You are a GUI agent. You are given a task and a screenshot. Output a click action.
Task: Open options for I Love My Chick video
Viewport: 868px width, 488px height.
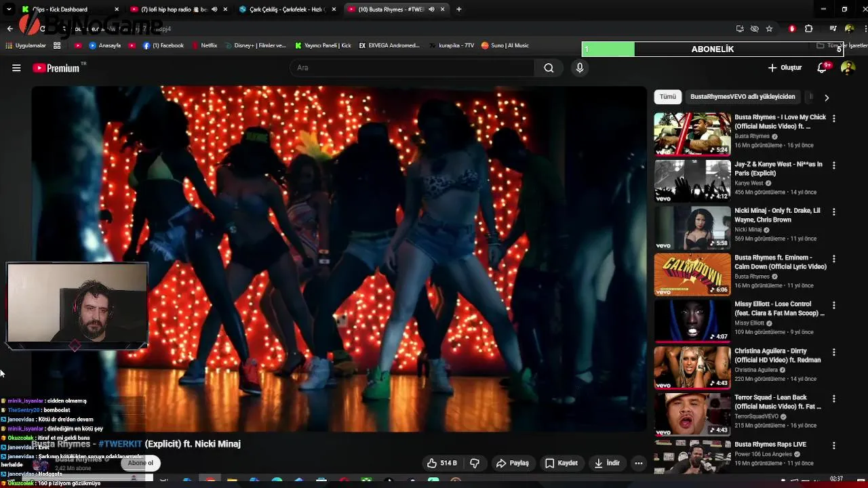pos(833,118)
